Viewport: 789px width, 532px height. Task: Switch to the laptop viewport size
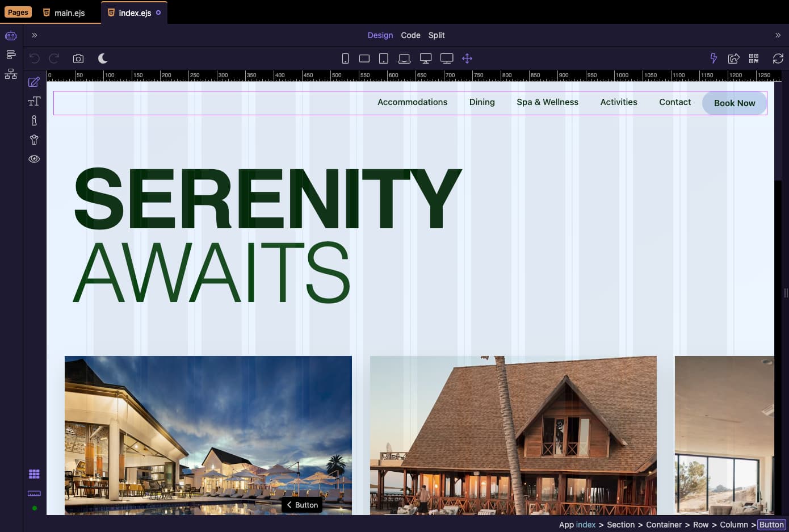pos(404,58)
